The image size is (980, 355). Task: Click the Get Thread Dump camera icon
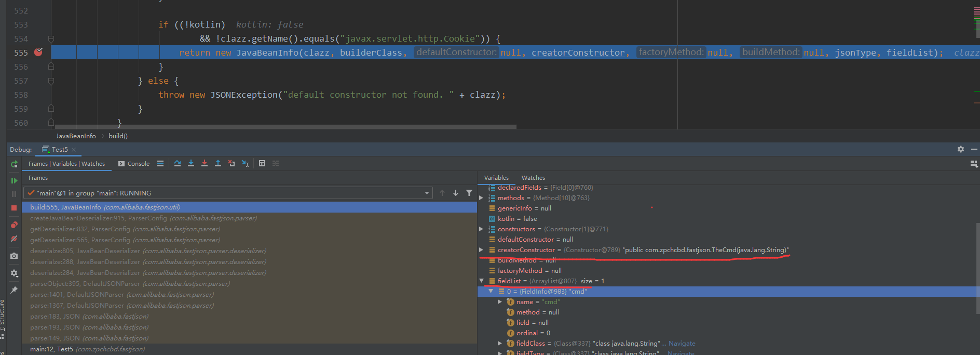point(14,256)
